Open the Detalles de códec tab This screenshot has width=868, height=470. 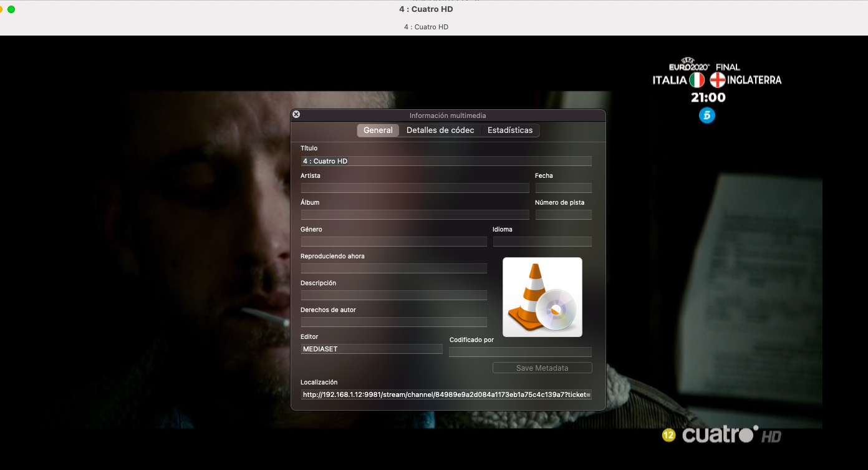440,130
